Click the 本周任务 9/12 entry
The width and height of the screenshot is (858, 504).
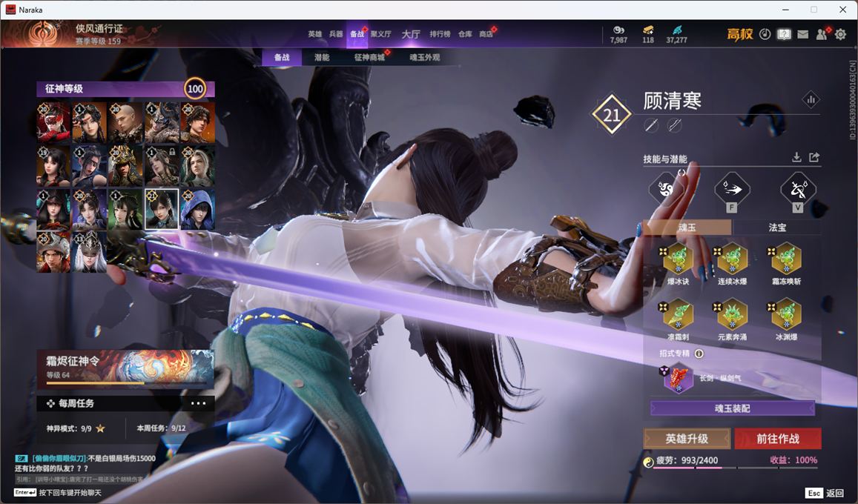coord(162,428)
